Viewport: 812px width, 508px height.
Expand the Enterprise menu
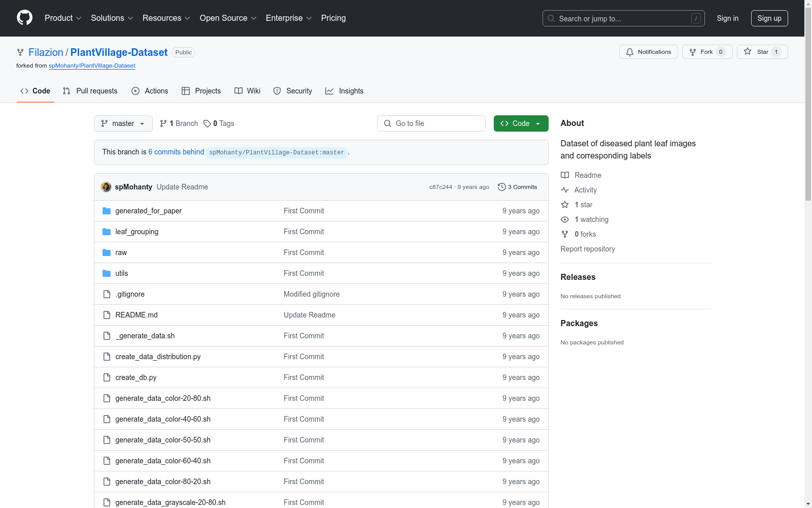(x=289, y=18)
